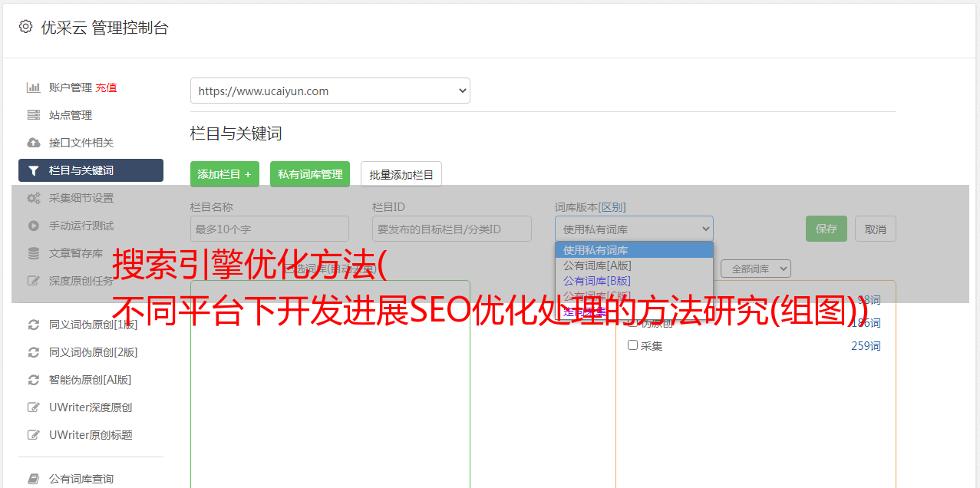Choose 公有词库[A版] in the dropdown list

coord(634,265)
